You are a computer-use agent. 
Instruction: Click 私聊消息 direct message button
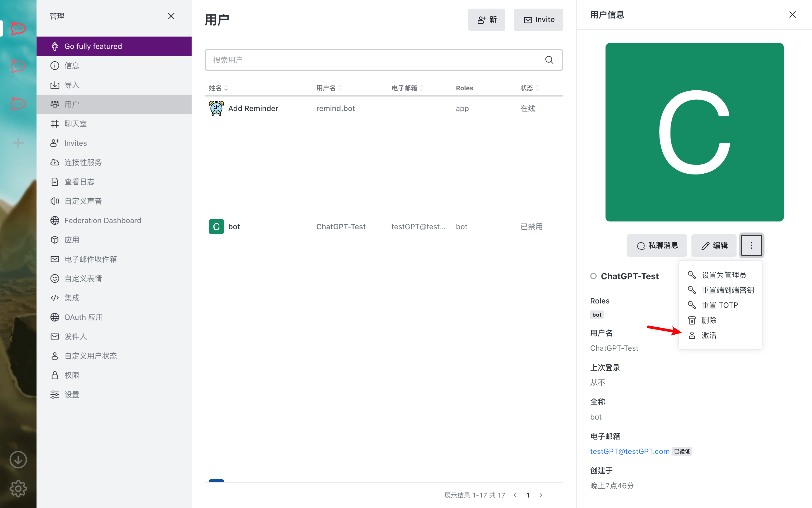[657, 246]
